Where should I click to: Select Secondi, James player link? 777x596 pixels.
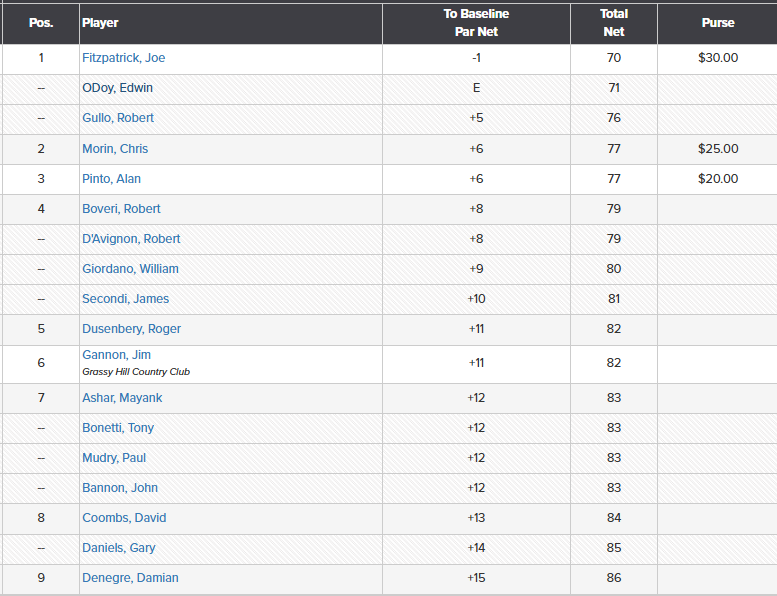(x=125, y=299)
